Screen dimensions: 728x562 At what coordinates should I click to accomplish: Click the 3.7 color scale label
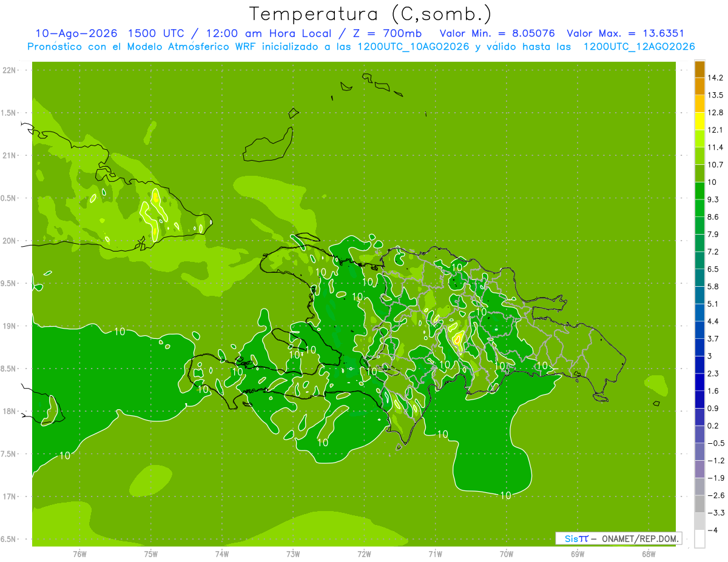click(x=714, y=339)
